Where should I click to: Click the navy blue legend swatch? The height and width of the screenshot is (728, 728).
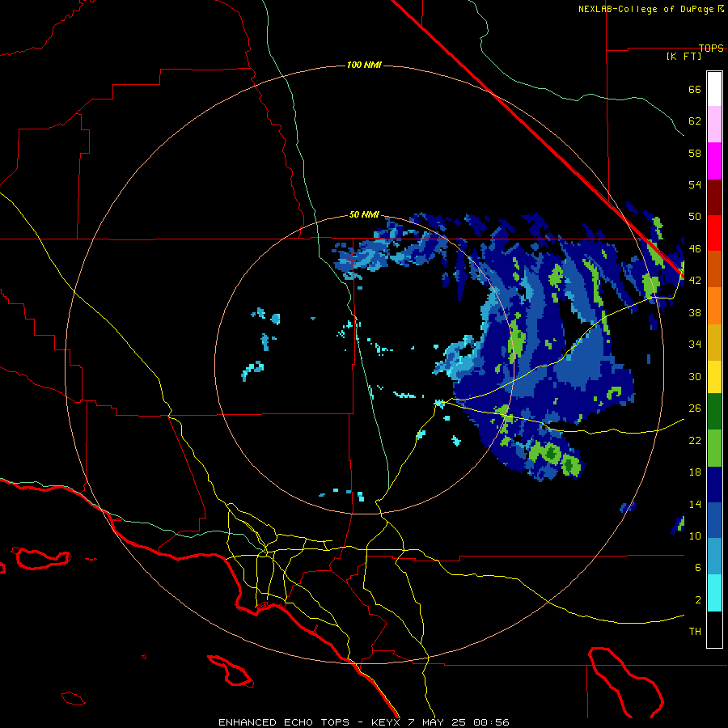tap(714, 485)
